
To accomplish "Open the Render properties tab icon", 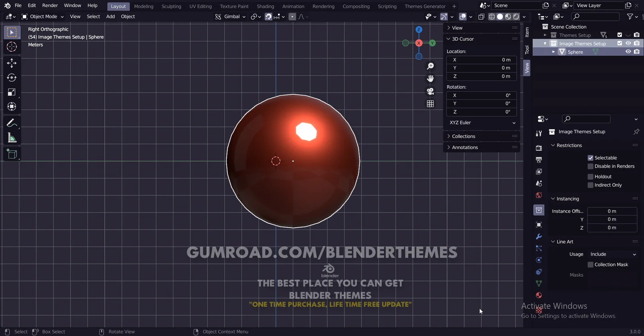I will click(539, 148).
